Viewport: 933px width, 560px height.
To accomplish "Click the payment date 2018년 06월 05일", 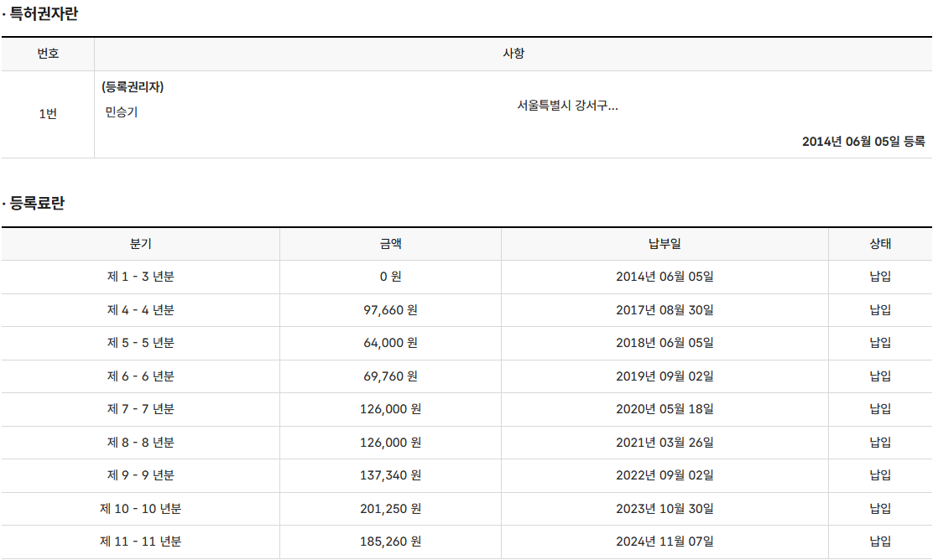I will pos(665,343).
